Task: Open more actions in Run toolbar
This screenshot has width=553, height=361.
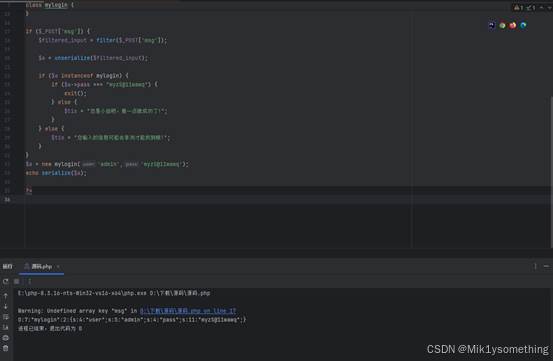Action: tap(30, 281)
